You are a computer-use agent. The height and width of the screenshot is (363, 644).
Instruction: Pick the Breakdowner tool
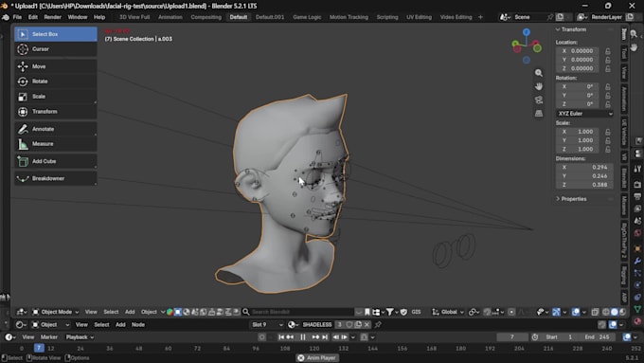tap(56, 178)
